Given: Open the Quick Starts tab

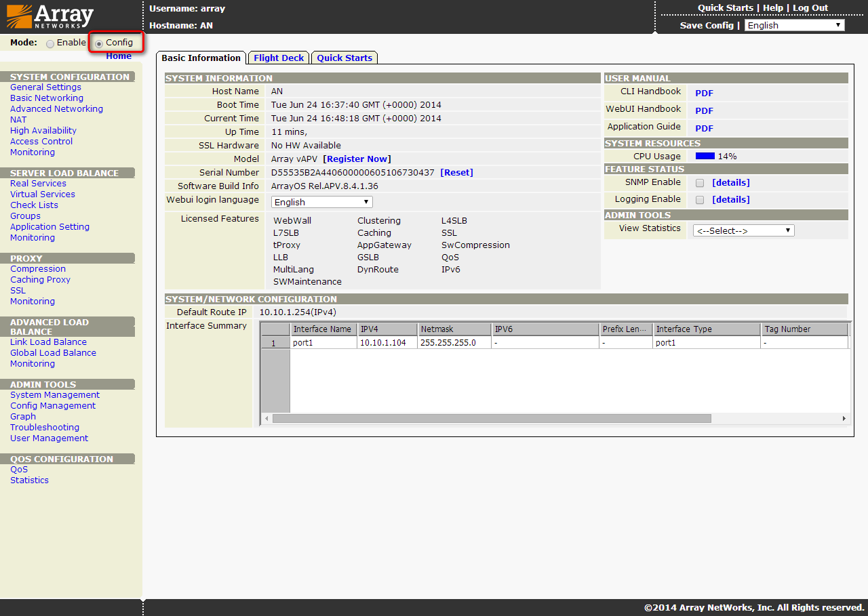Looking at the screenshot, I should (x=344, y=58).
